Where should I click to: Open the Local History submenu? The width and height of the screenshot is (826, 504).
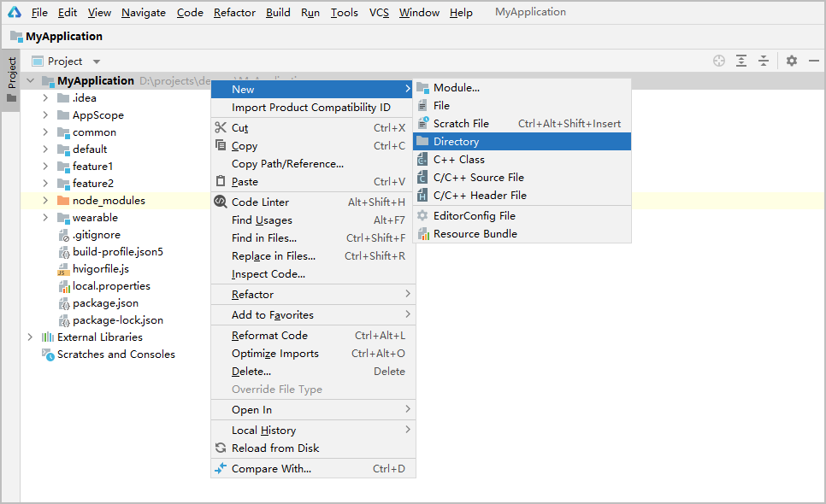pos(314,430)
